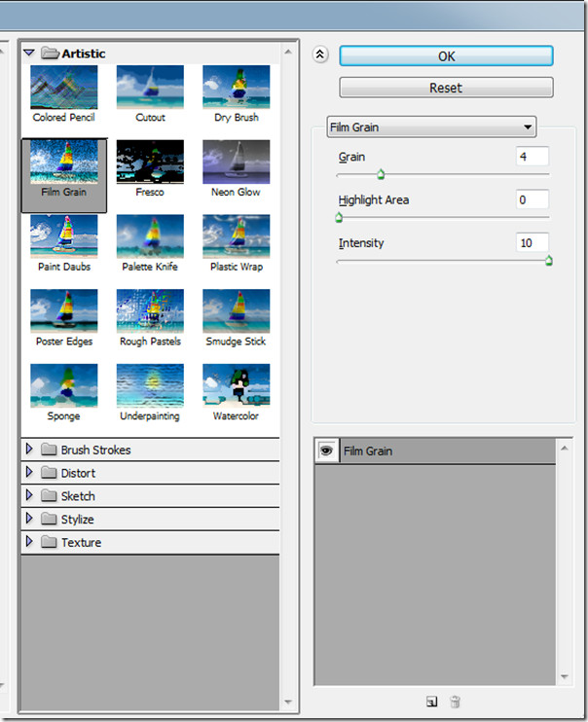Add a new effect layer
The width and height of the screenshot is (588, 722).
coord(432,702)
